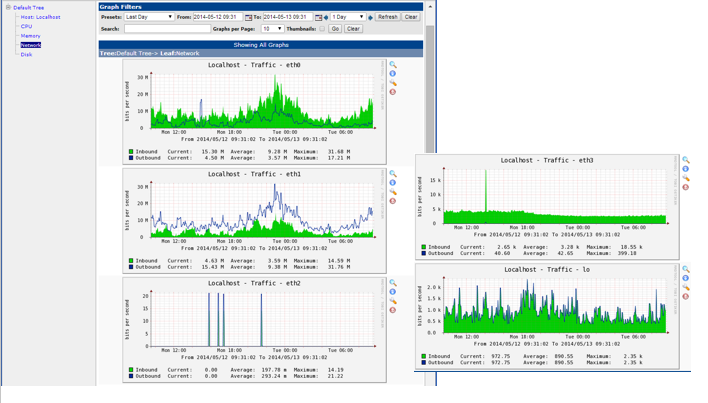Click the blue CSV export icon beside eth0 graph
This screenshot has width=708, height=403.
coord(393,74)
